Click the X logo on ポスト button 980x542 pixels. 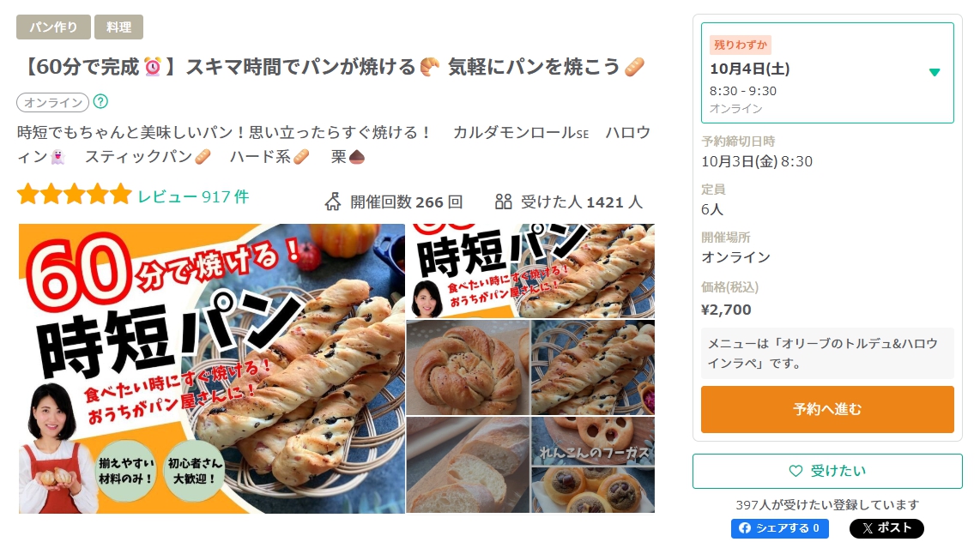coord(868,528)
